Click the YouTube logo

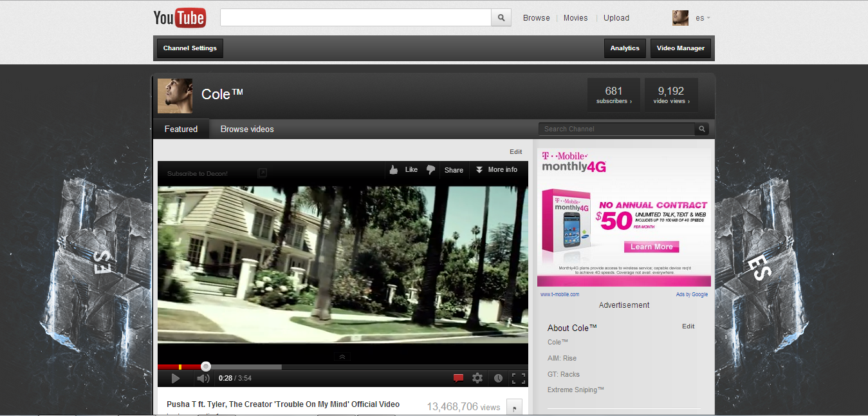[180, 17]
